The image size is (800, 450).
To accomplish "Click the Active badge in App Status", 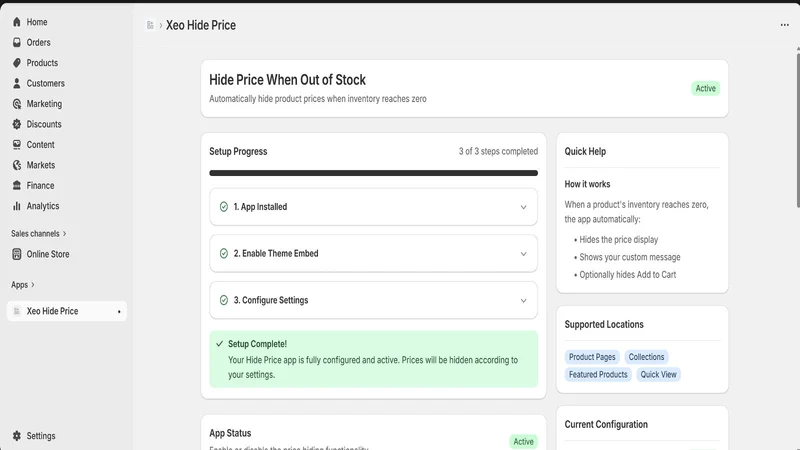I will [x=523, y=442].
